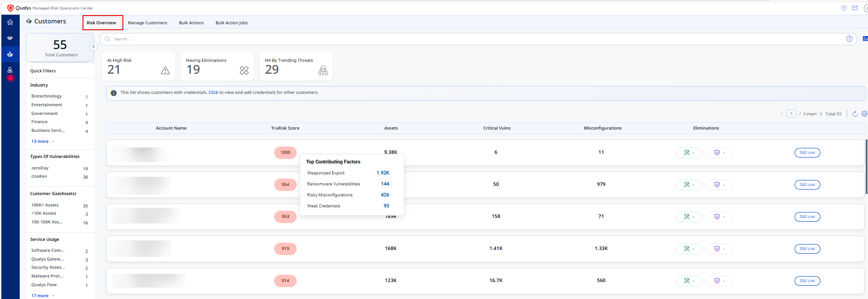This screenshot has width=868, height=299.
Task: Filter by Finance industry
Action: coord(39,122)
